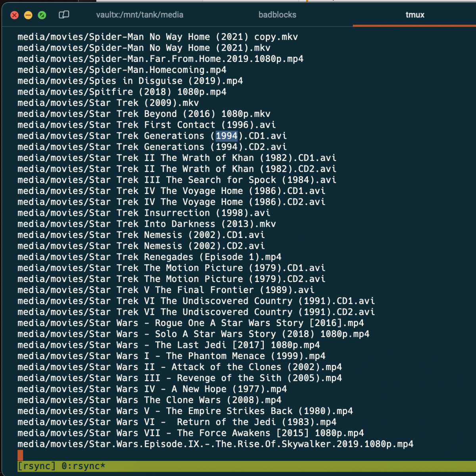Click line 'Star Trek Generations (1994).CD2.avi'
476x476 pixels.
click(x=152, y=147)
